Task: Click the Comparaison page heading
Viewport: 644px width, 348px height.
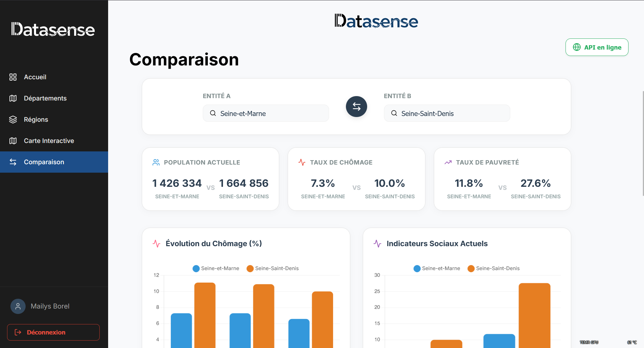Action: 184,60
